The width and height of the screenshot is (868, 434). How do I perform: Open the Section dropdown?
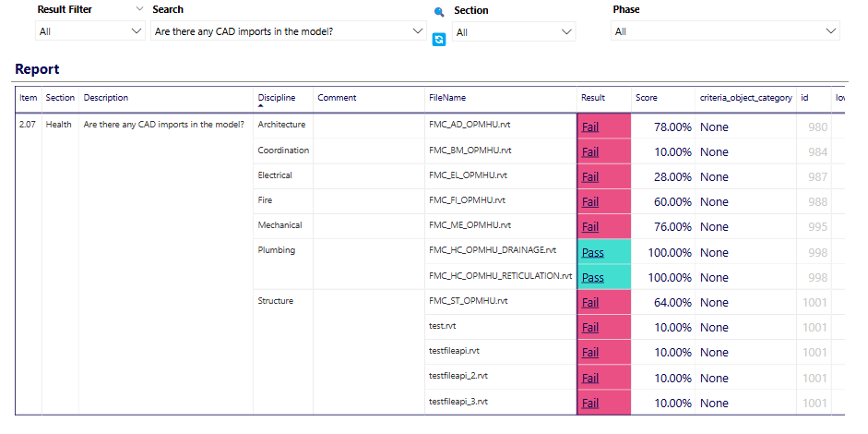(x=514, y=32)
